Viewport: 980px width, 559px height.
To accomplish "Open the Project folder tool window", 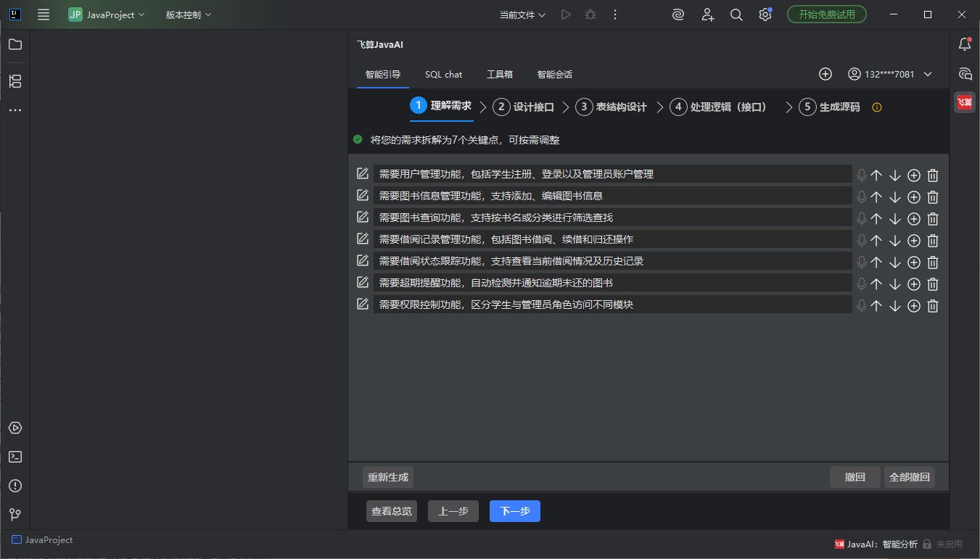I will pyautogui.click(x=15, y=44).
